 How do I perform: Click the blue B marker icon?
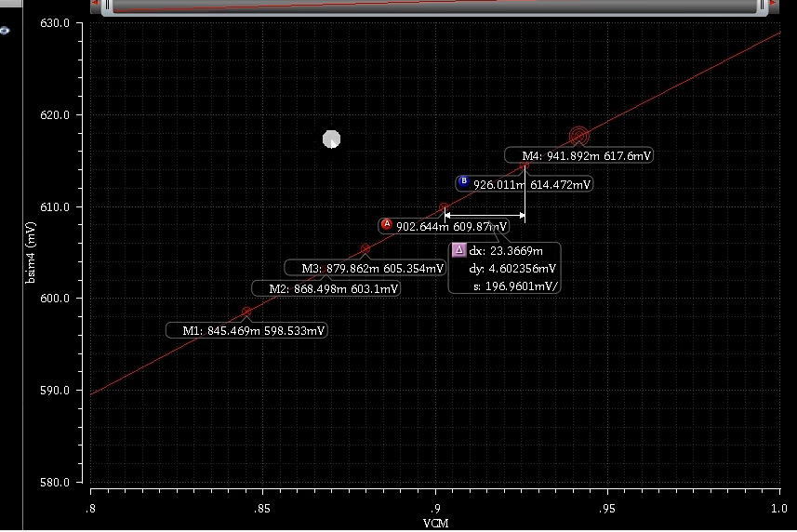pos(463,182)
